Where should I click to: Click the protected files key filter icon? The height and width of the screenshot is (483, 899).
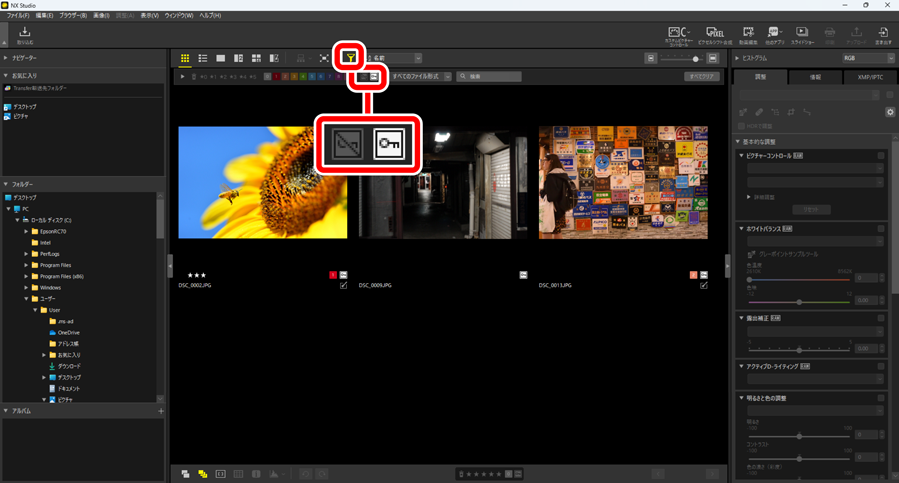374,76
